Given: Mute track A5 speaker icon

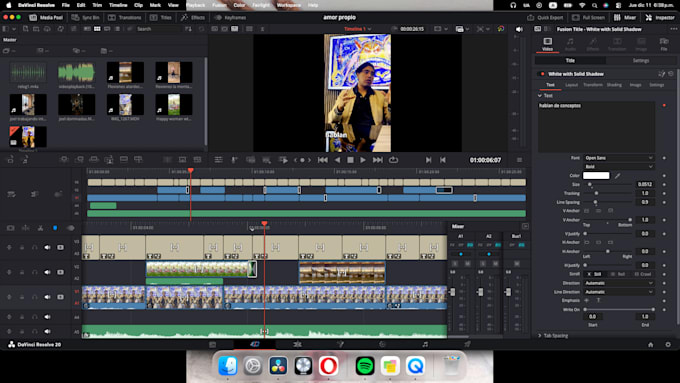Looking at the screenshot, I should point(47,331).
